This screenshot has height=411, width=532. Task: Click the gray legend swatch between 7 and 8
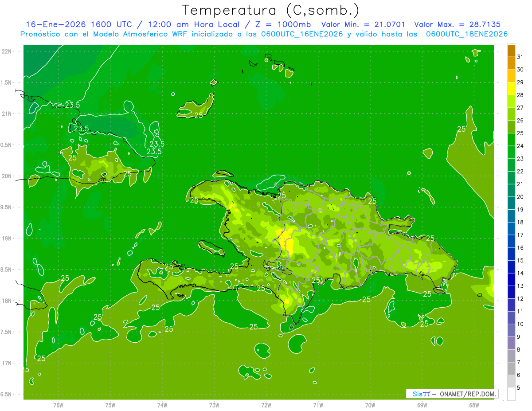tap(511, 356)
